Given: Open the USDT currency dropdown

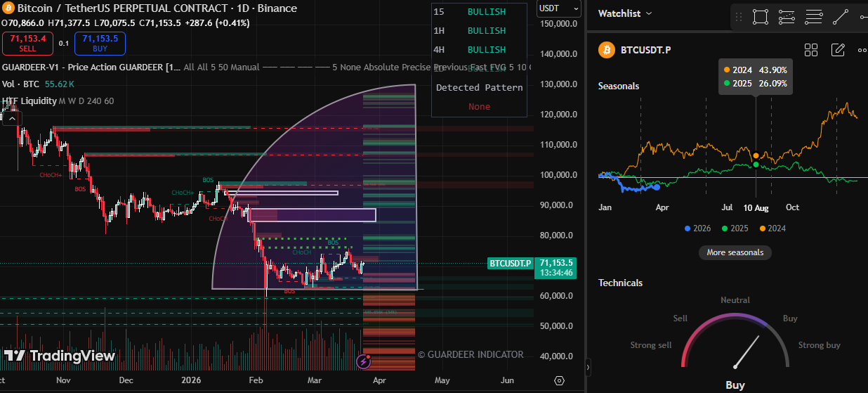Looking at the screenshot, I should coord(559,8).
